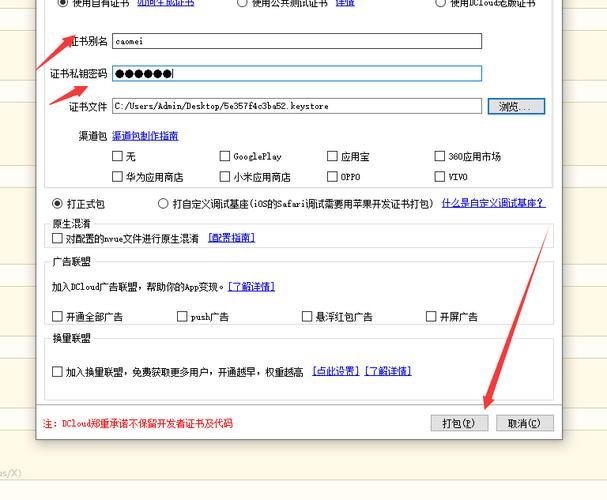The image size is (607, 500).
Task: Open 了解详情 link in 广告联盟 section
Action: [x=252, y=287]
